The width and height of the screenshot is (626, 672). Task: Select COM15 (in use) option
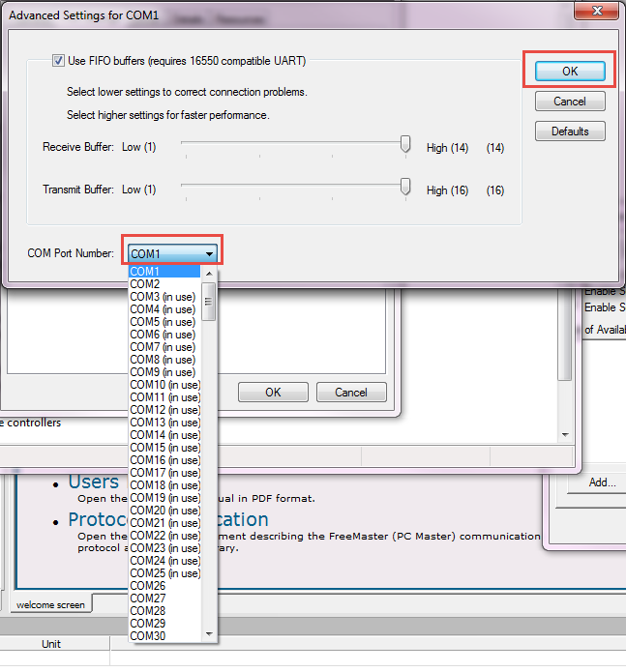[164, 448]
